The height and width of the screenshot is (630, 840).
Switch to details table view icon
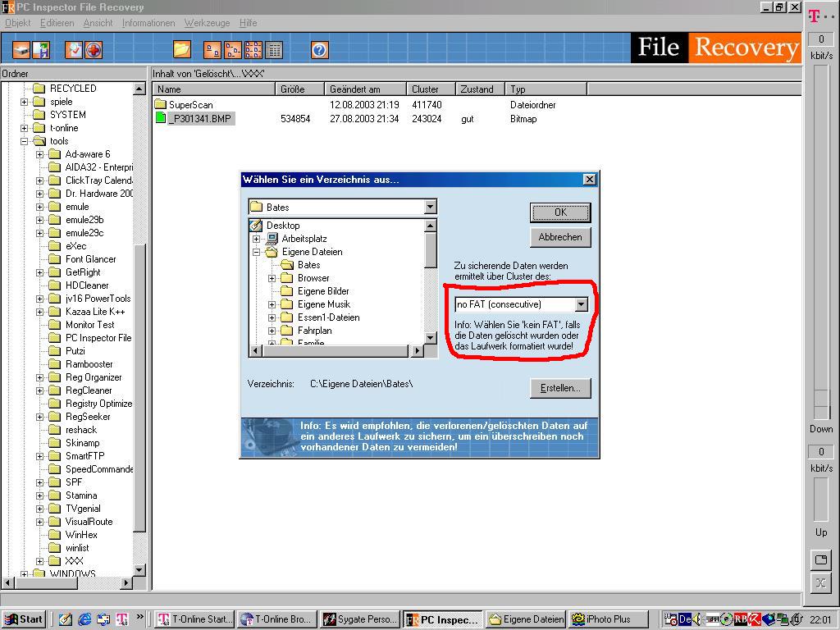(274, 50)
